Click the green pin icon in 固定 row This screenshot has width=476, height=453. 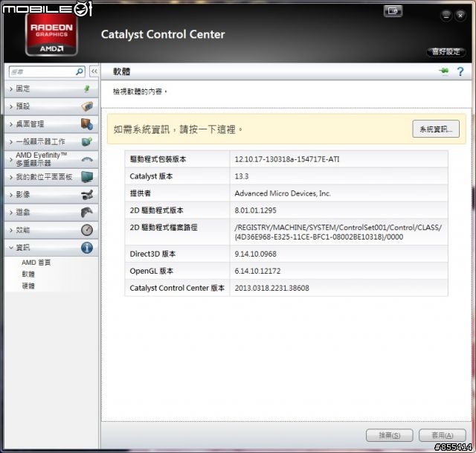87,89
